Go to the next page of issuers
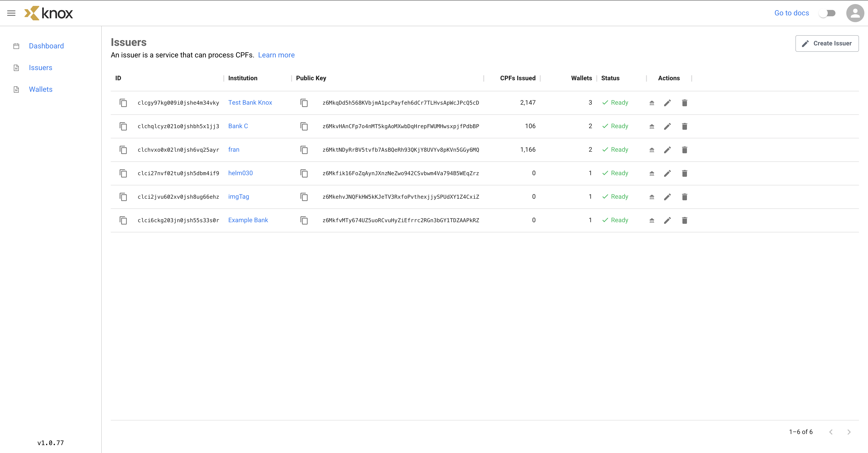This screenshot has height=453, width=868. point(849,432)
